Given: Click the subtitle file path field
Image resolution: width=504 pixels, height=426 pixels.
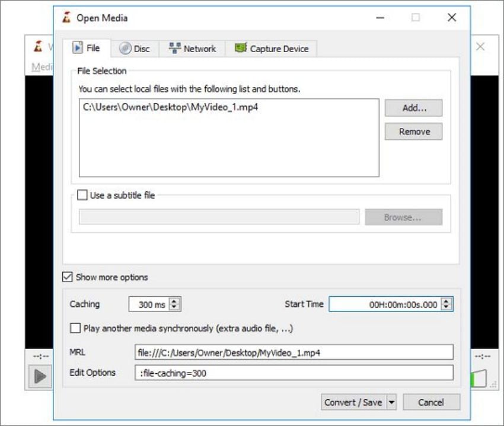Looking at the screenshot, I should pos(219,217).
